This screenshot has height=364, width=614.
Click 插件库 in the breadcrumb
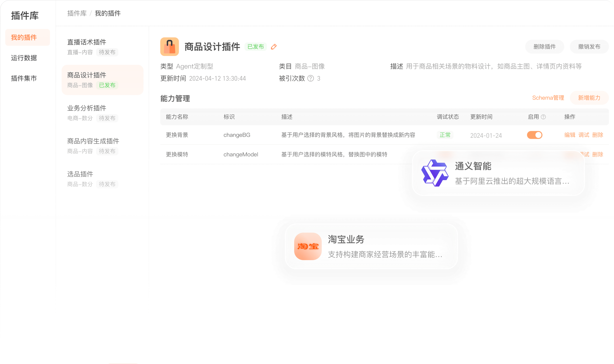point(77,13)
